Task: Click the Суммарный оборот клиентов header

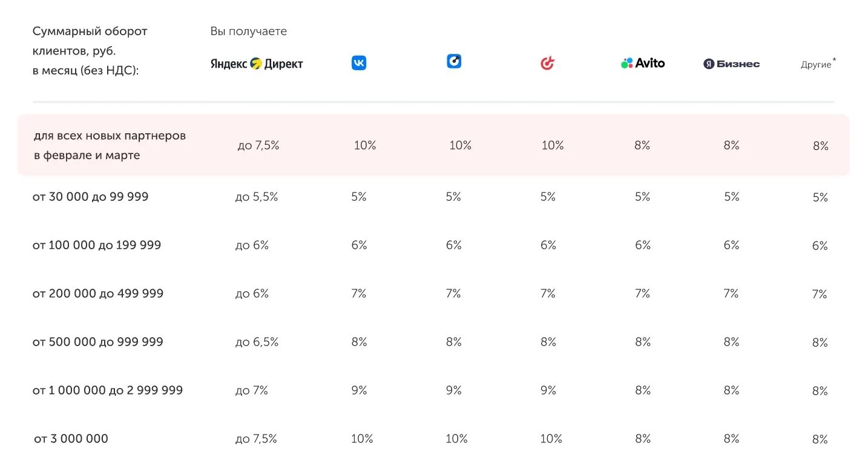Action: (90, 51)
